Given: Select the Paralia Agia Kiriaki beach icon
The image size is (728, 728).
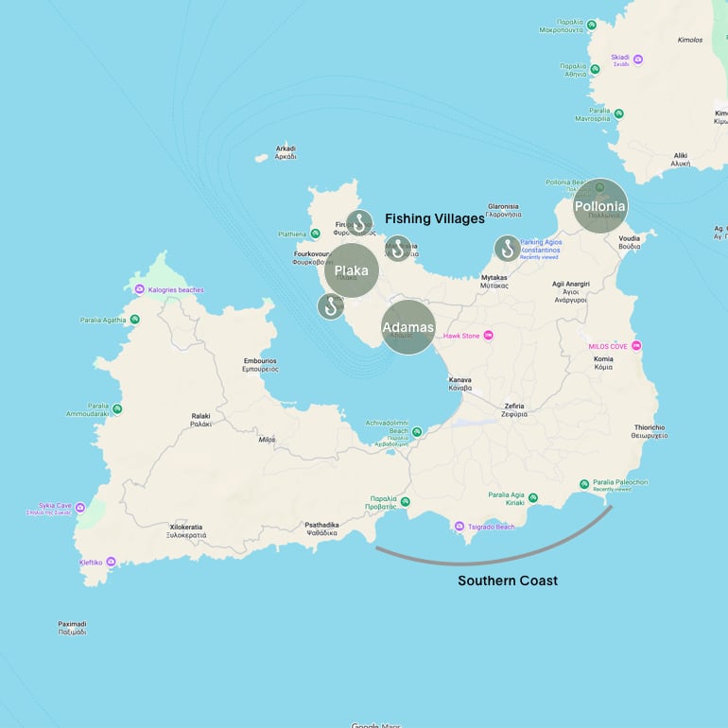Looking at the screenshot, I should click(x=533, y=497).
